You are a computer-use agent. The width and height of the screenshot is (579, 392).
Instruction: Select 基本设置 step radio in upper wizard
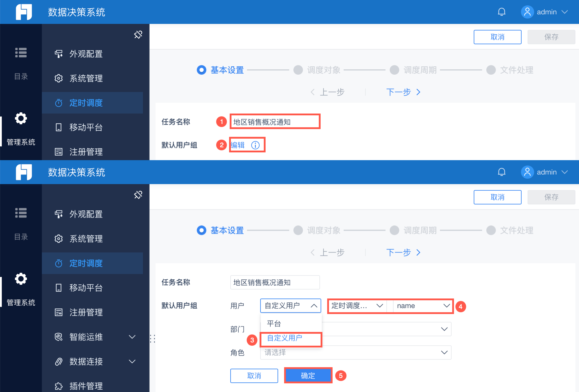pos(202,70)
